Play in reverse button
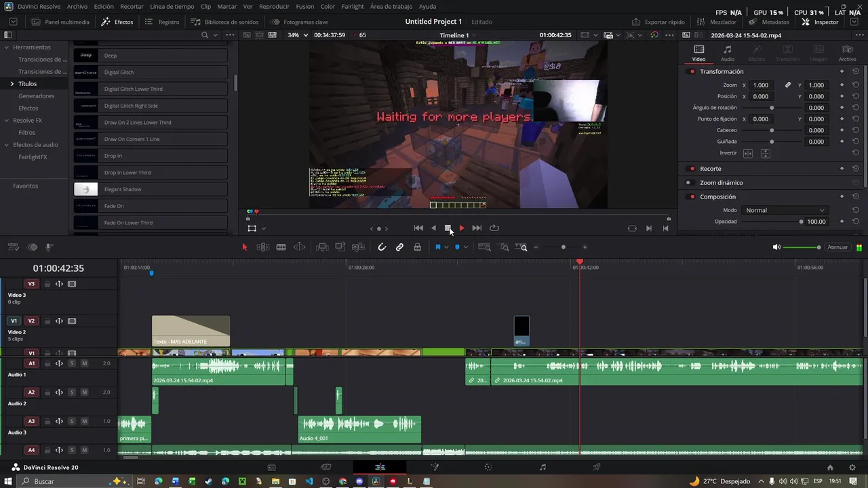Screen dimensions: 868x488 pyautogui.click(x=434, y=228)
